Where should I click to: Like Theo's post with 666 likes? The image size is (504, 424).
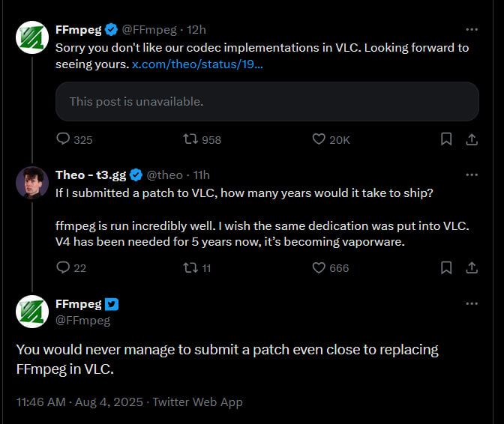(319, 267)
